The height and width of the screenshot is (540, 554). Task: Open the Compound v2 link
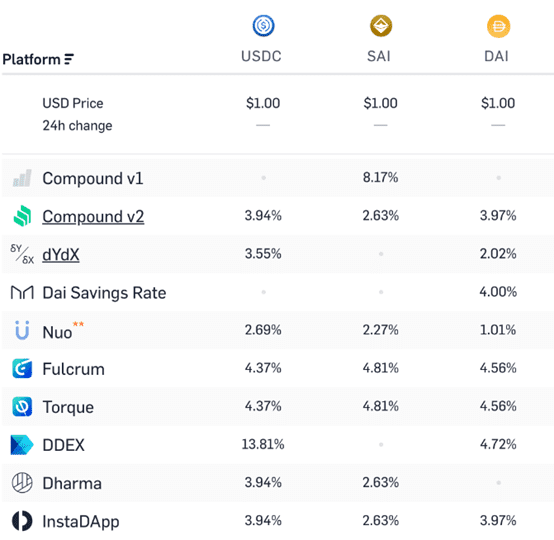(93, 216)
